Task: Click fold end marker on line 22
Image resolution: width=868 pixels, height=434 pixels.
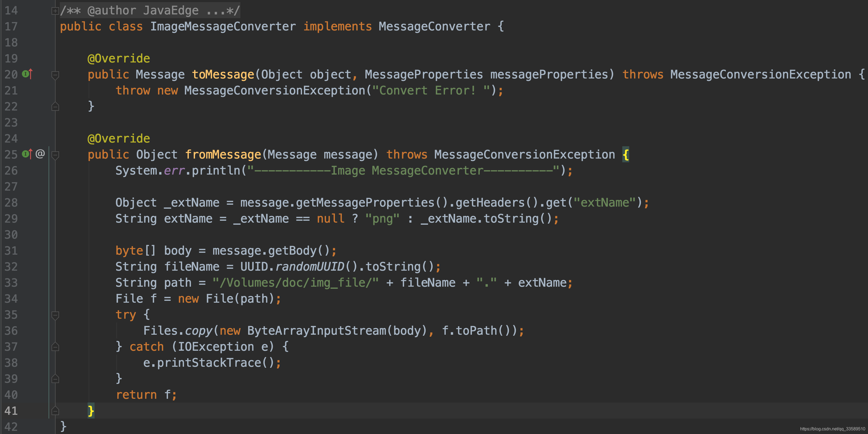Action: 55,107
